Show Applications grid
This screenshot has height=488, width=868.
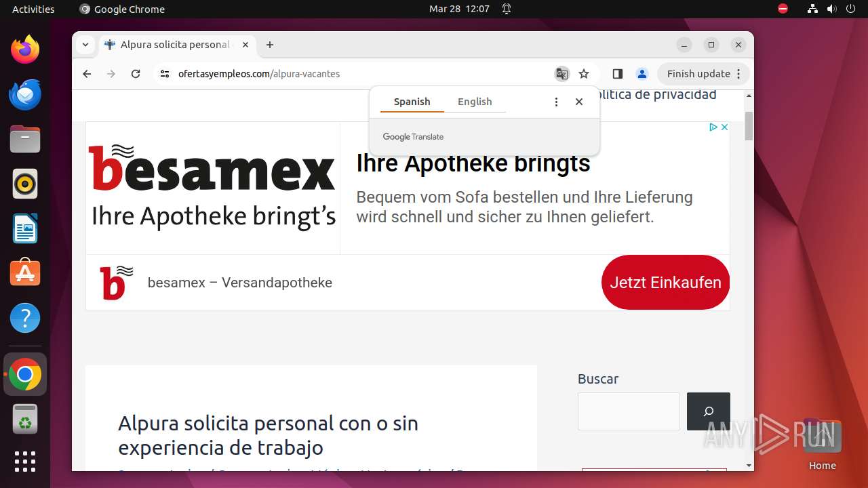pyautogui.click(x=25, y=462)
